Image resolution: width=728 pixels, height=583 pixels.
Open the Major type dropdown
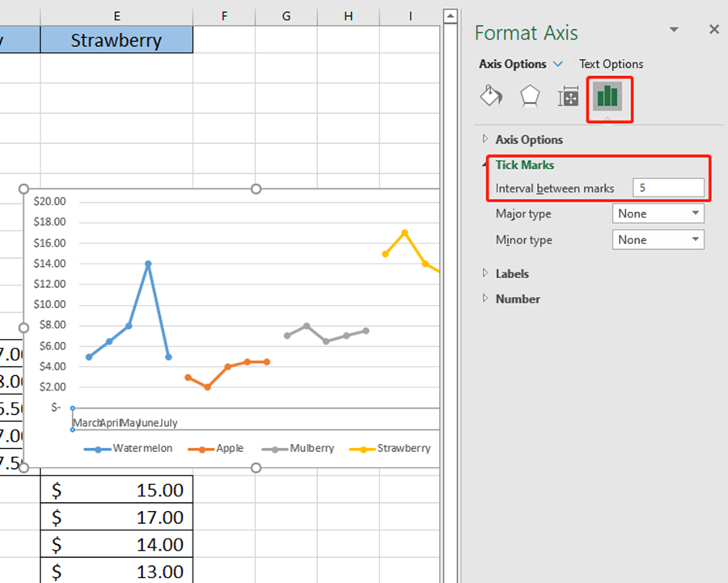658,213
